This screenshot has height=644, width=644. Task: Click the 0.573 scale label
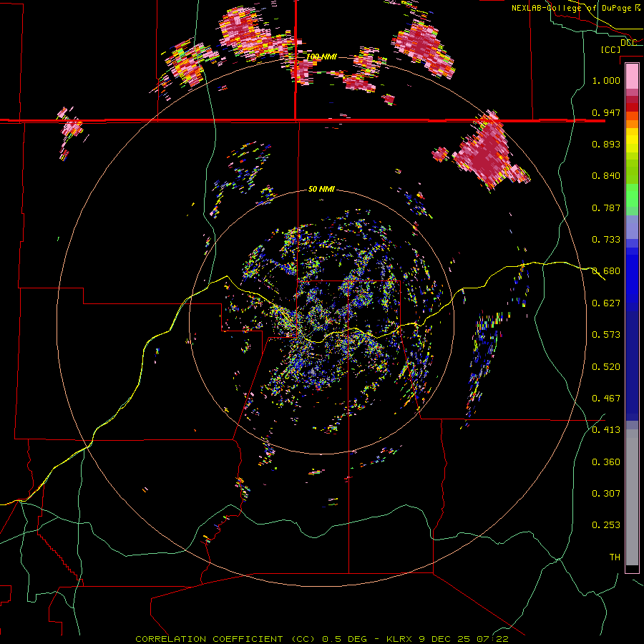click(x=606, y=334)
